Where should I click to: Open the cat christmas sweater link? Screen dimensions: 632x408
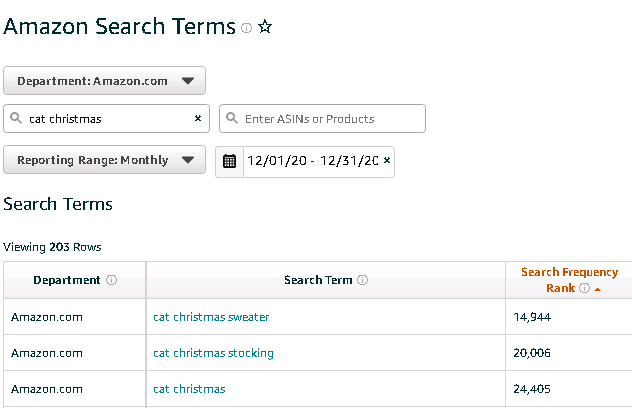[211, 317]
